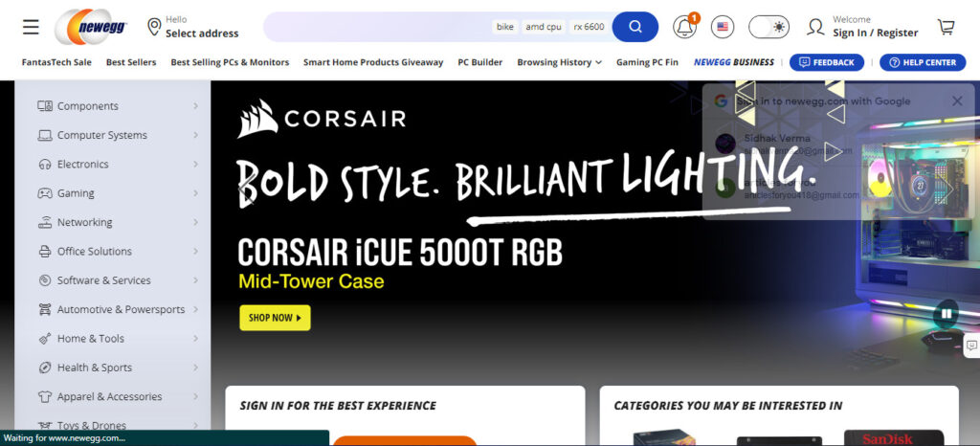The height and width of the screenshot is (446, 980).
Task: Select the 'amd cpu' search suggestion
Action: (544, 27)
